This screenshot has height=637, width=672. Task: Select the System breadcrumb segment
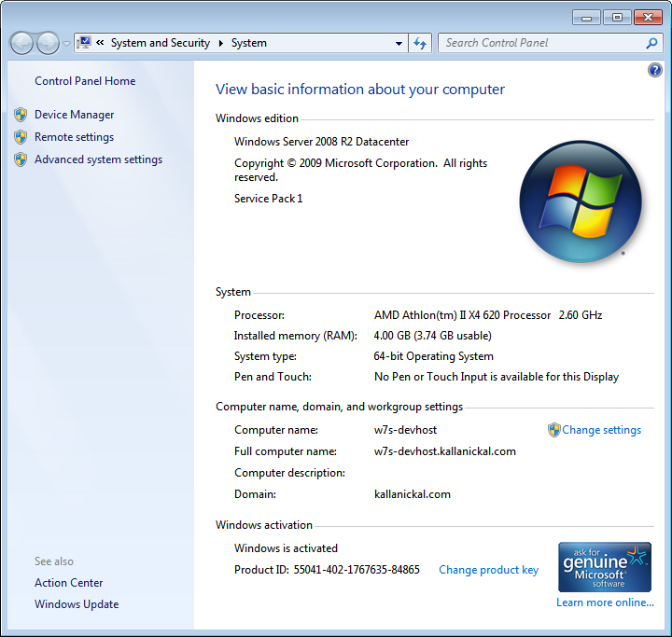[x=249, y=43]
